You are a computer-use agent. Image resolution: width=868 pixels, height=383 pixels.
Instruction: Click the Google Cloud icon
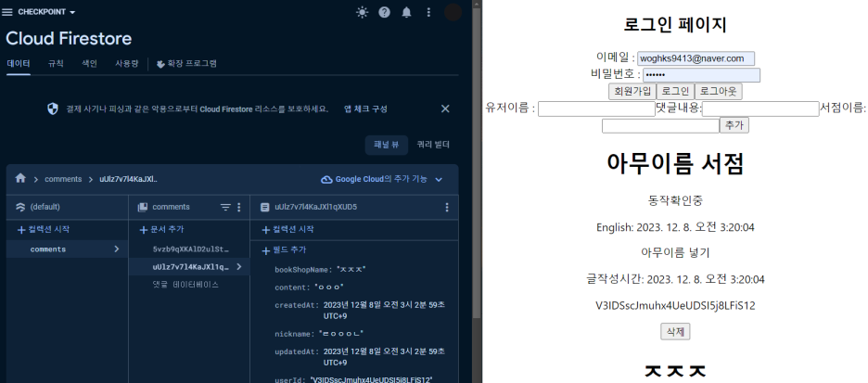(x=326, y=179)
